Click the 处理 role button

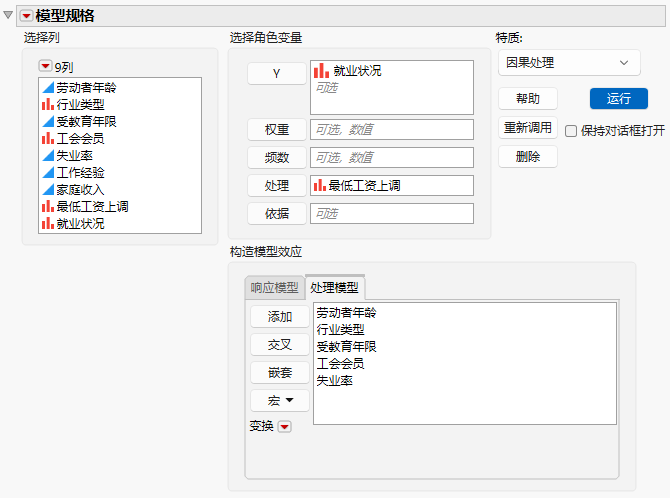pyautogui.click(x=276, y=186)
